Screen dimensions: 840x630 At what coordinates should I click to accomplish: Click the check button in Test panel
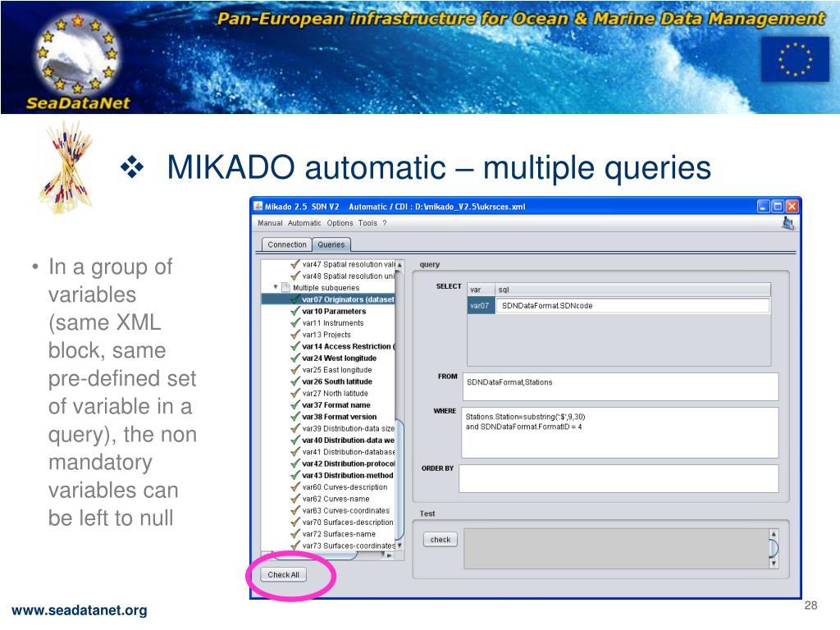(x=441, y=540)
